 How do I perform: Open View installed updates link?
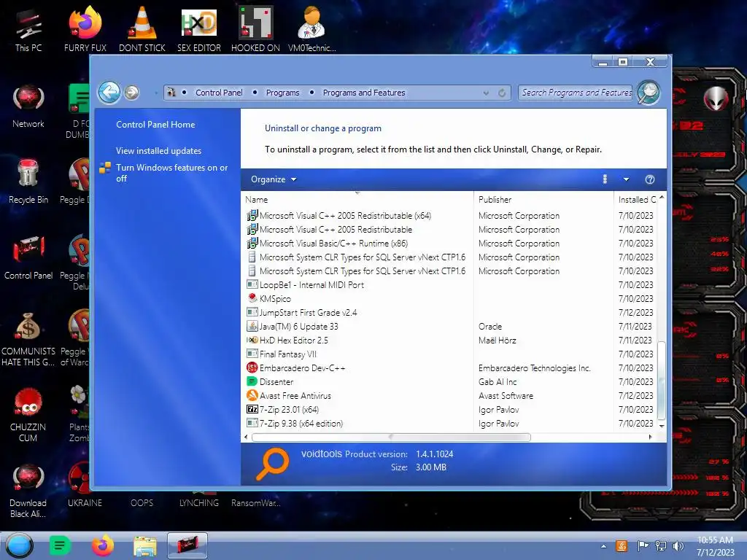tap(158, 151)
